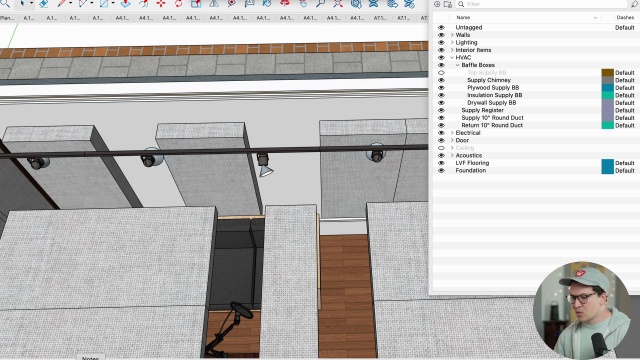Show the hidden Ceiling folder
Image resolution: width=640 pixels, height=360 pixels.
pyautogui.click(x=441, y=148)
